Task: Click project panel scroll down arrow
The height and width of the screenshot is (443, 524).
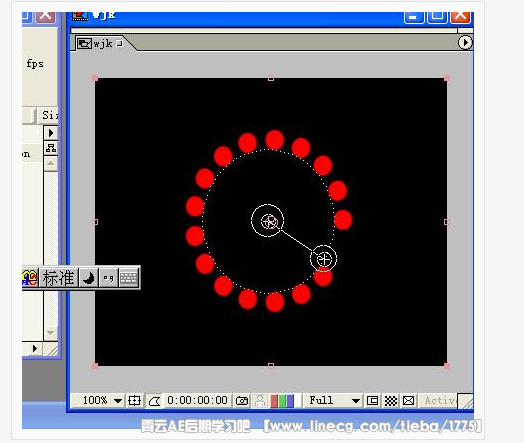Action: click(50, 333)
